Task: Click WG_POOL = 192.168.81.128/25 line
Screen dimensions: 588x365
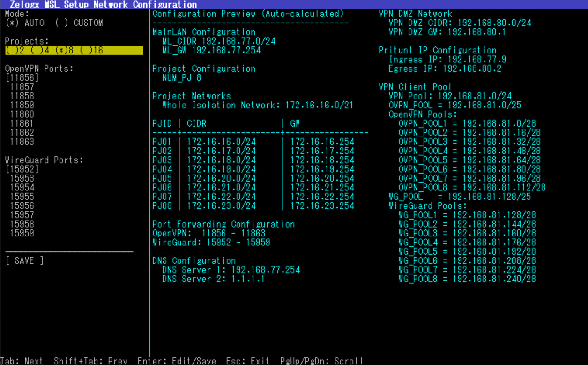Action: [x=460, y=197]
